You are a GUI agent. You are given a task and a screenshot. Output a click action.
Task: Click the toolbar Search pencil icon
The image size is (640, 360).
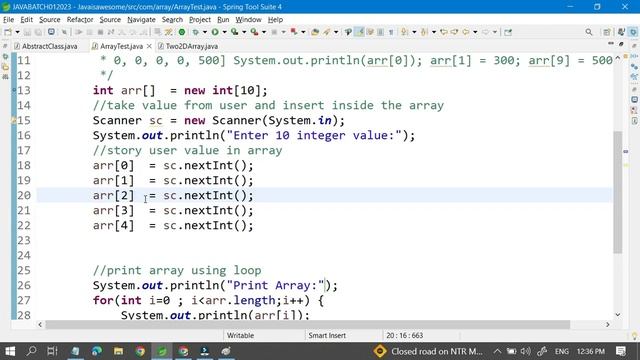click(327, 32)
